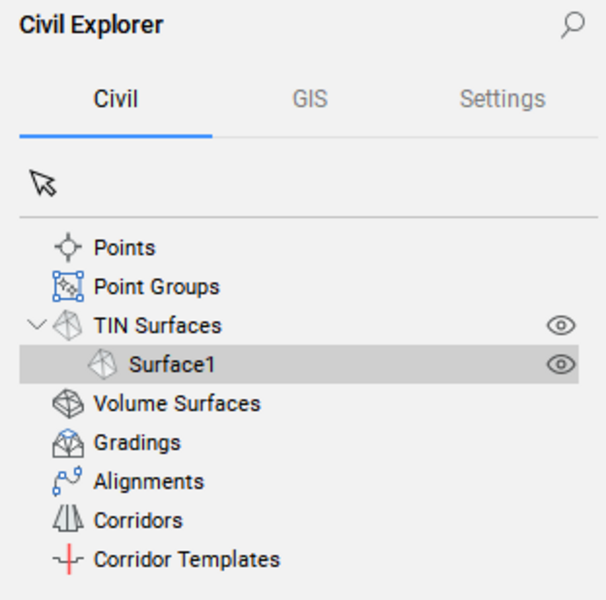The image size is (606, 600).
Task: Select the Points crosshair icon
Action: pos(68,247)
